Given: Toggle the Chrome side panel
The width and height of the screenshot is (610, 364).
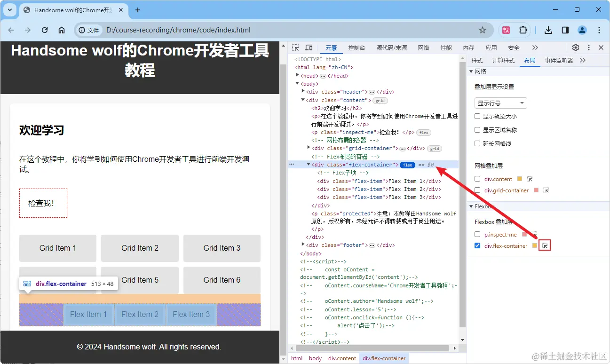Looking at the screenshot, I should coord(565,30).
